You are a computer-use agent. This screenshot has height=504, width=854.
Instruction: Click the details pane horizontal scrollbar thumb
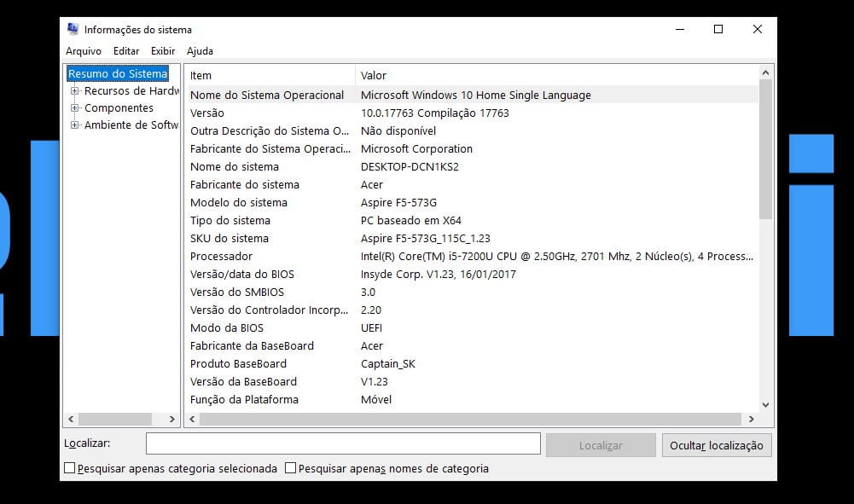[470, 419]
